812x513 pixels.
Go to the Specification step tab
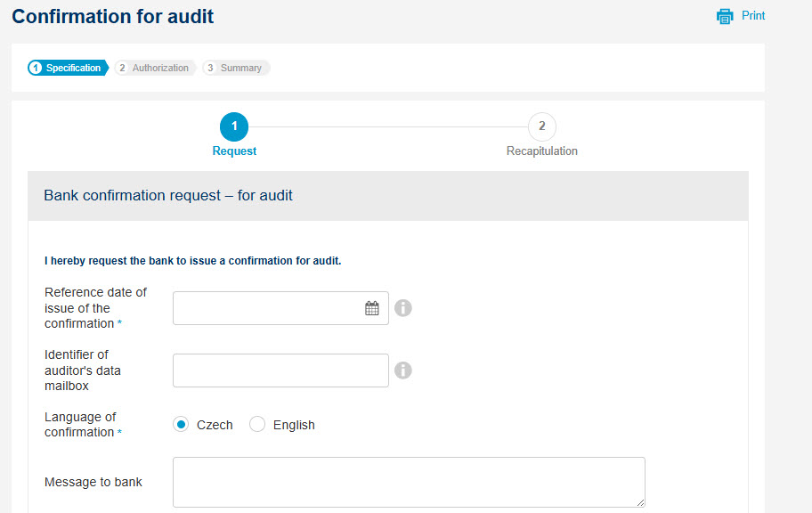click(x=68, y=68)
